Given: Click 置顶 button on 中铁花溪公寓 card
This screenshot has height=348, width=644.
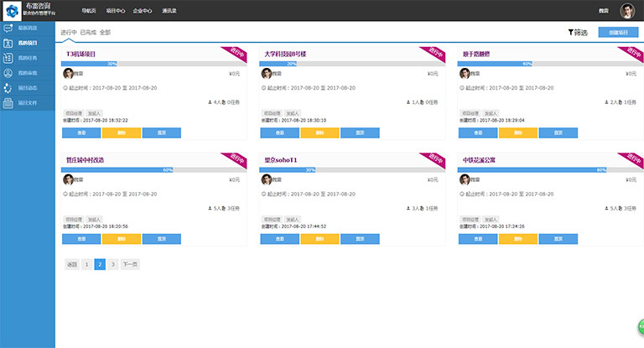Looking at the screenshot, I should coord(558,239).
